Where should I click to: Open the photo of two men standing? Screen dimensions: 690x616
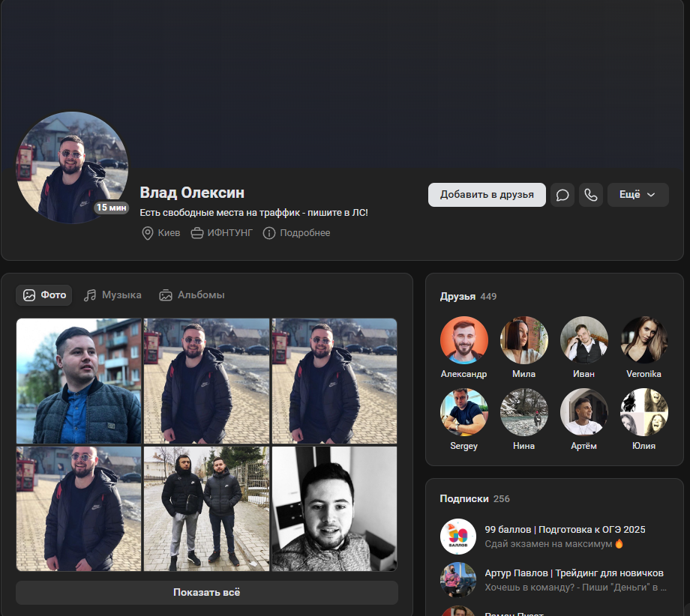(x=206, y=509)
